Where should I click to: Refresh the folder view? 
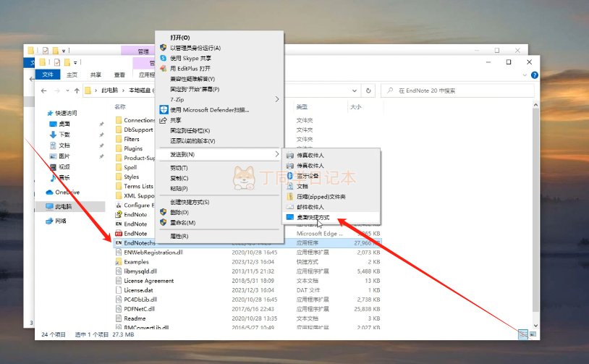click(368, 90)
